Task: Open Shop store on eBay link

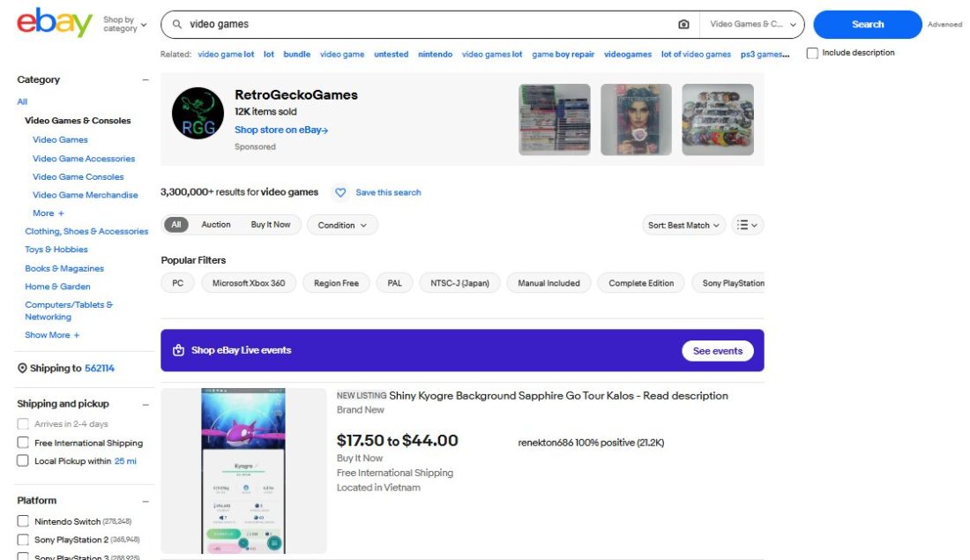Action: click(280, 129)
